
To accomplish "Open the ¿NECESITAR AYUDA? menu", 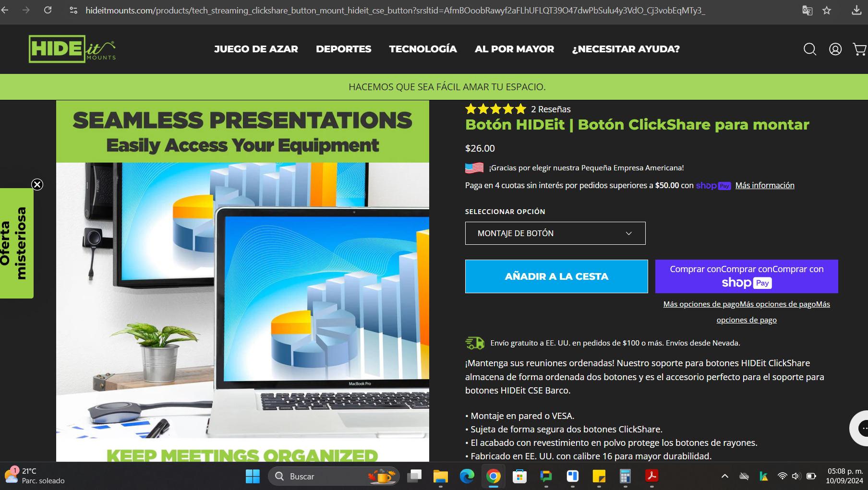I will pos(626,49).
